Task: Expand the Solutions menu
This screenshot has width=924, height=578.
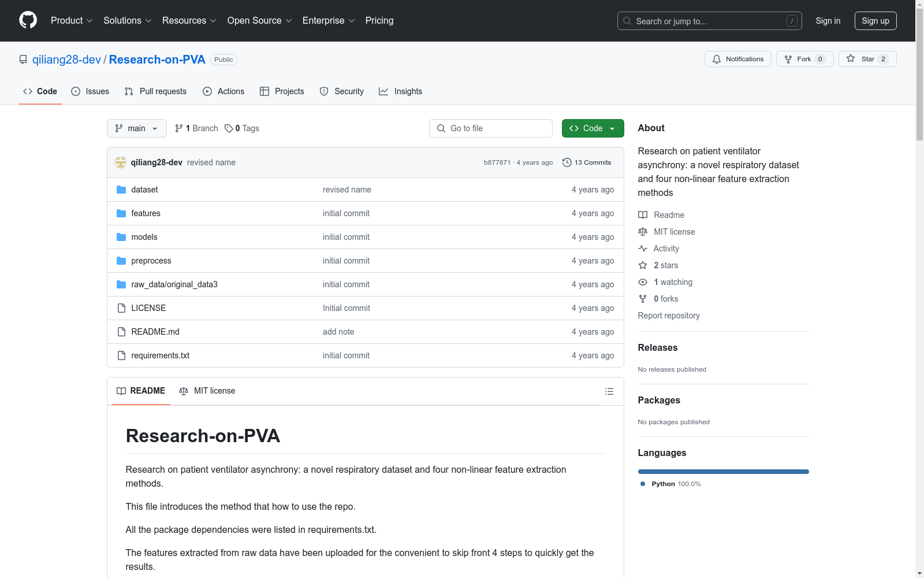Action: 128,21
